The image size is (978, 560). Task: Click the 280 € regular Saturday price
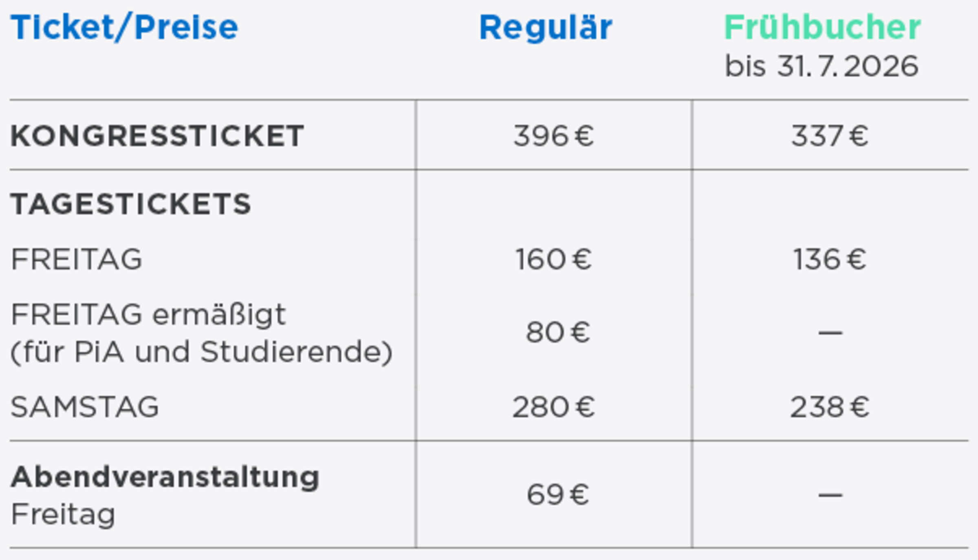coord(553,407)
